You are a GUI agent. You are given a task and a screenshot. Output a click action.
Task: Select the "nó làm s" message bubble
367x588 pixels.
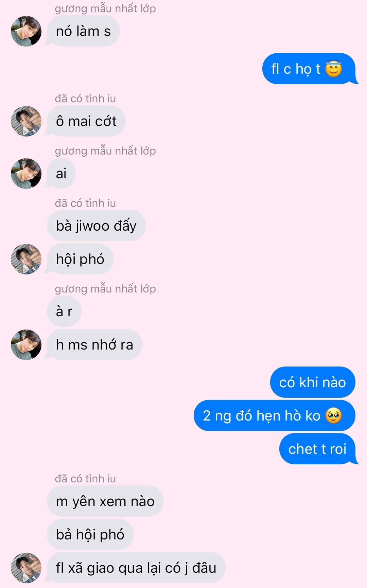(83, 31)
